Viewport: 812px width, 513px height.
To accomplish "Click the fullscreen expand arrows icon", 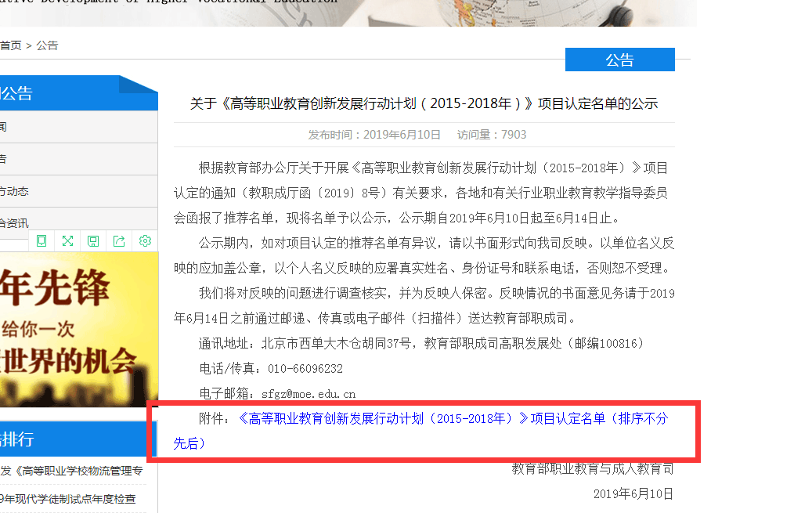I will pyautogui.click(x=67, y=240).
